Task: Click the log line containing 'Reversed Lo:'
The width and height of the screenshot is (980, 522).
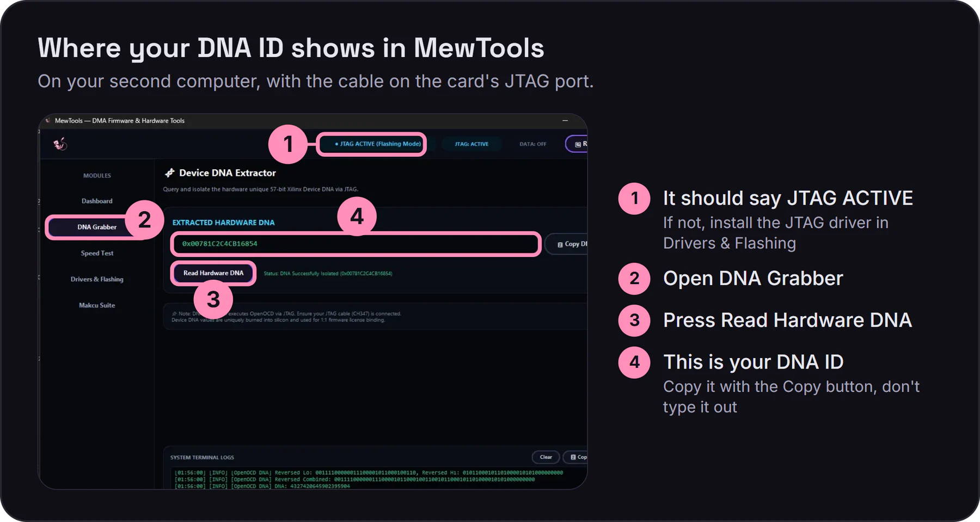Action: click(369, 472)
